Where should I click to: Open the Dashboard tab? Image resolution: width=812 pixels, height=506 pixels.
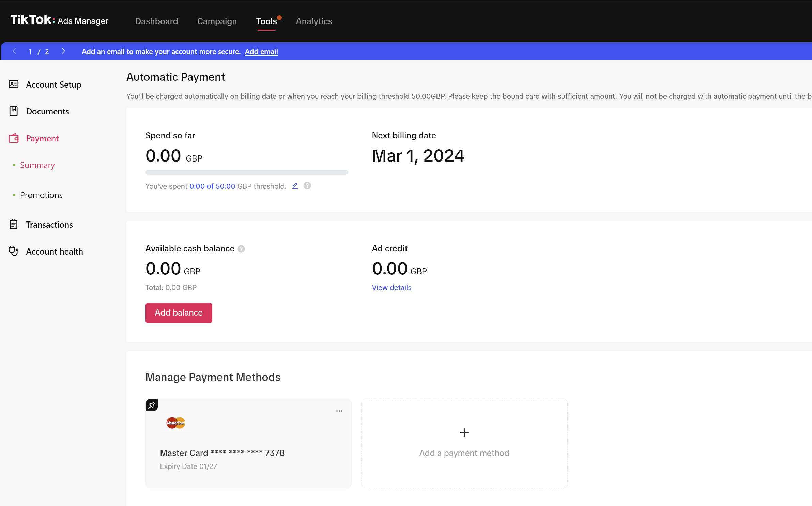[x=156, y=21]
